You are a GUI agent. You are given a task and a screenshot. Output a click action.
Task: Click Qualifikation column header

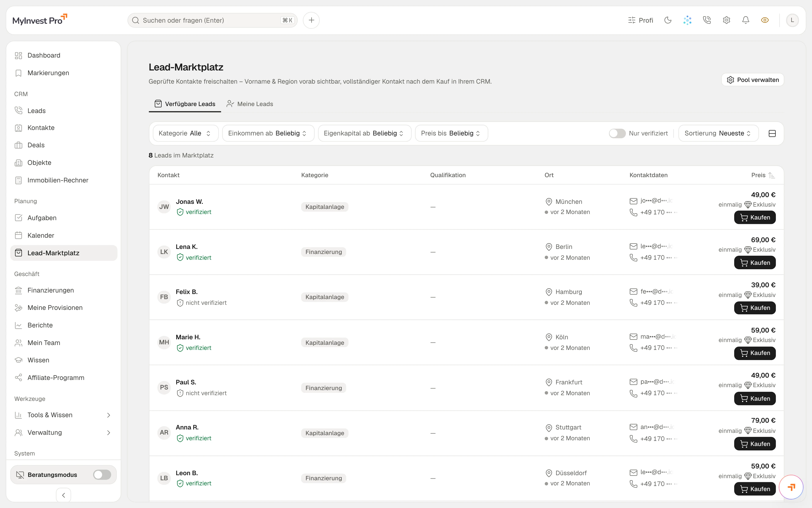[448, 175]
